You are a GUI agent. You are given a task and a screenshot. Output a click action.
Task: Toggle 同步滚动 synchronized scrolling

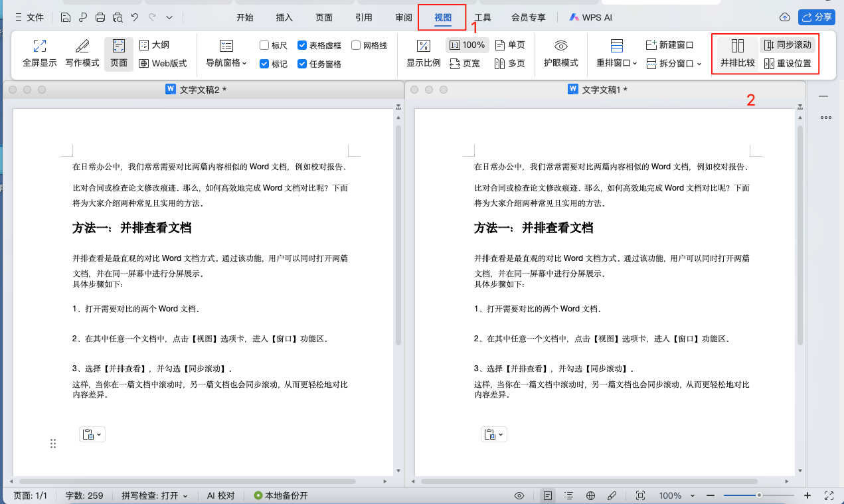coord(788,45)
